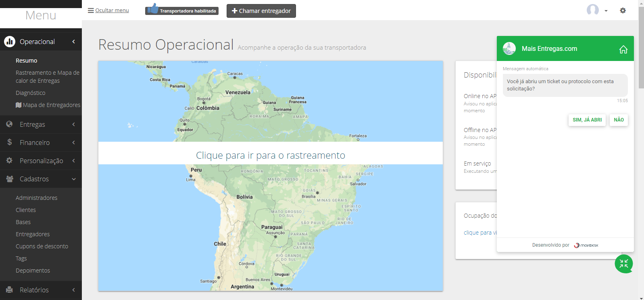Open Mapa de Entregadores
Viewport: 644px width, 300px height.
click(48, 105)
